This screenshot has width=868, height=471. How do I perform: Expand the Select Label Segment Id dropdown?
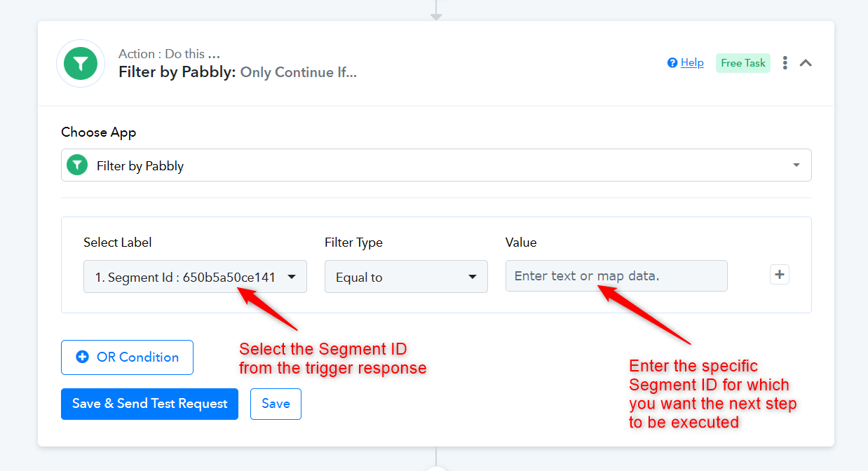[195, 277]
